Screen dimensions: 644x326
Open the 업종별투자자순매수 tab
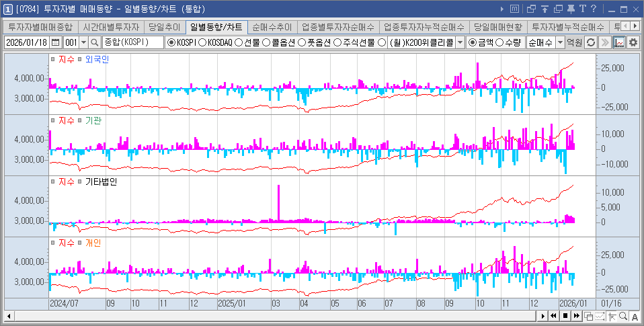[338, 27]
